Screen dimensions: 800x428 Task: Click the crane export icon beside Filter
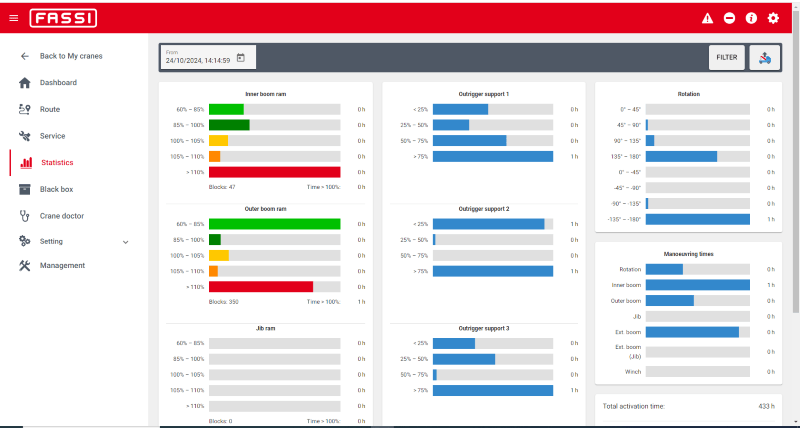[764, 58]
